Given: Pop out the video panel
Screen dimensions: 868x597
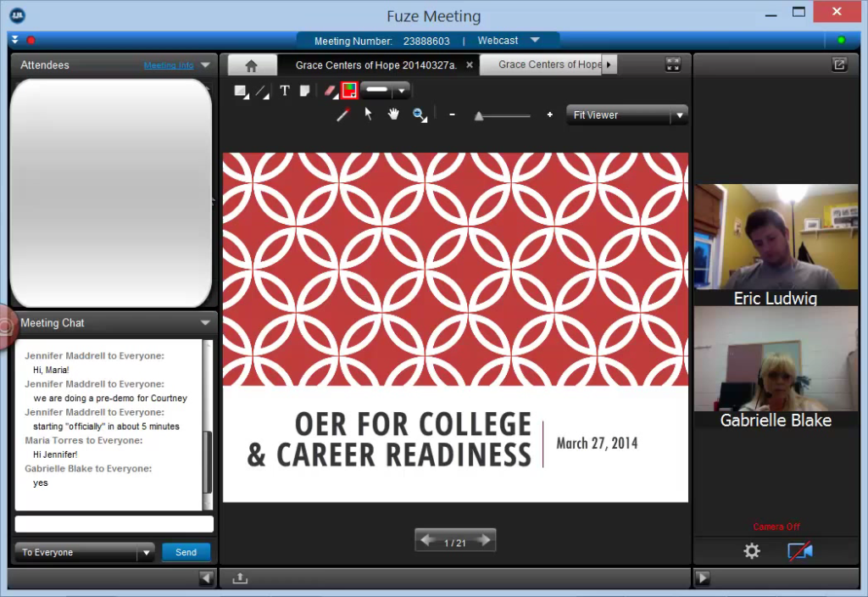Looking at the screenshot, I should pyautogui.click(x=839, y=64).
